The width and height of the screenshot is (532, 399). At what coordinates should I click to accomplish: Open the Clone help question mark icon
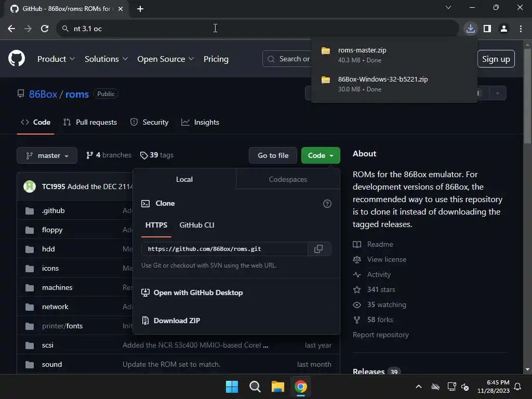coord(327,204)
